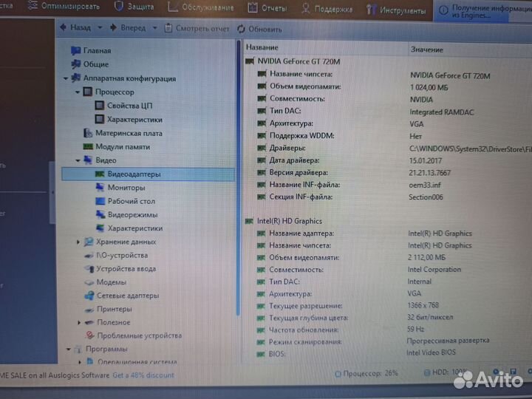Viewport: 532px width, 399px height.
Task: Click the Вперед forward button
Action: tap(128, 28)
